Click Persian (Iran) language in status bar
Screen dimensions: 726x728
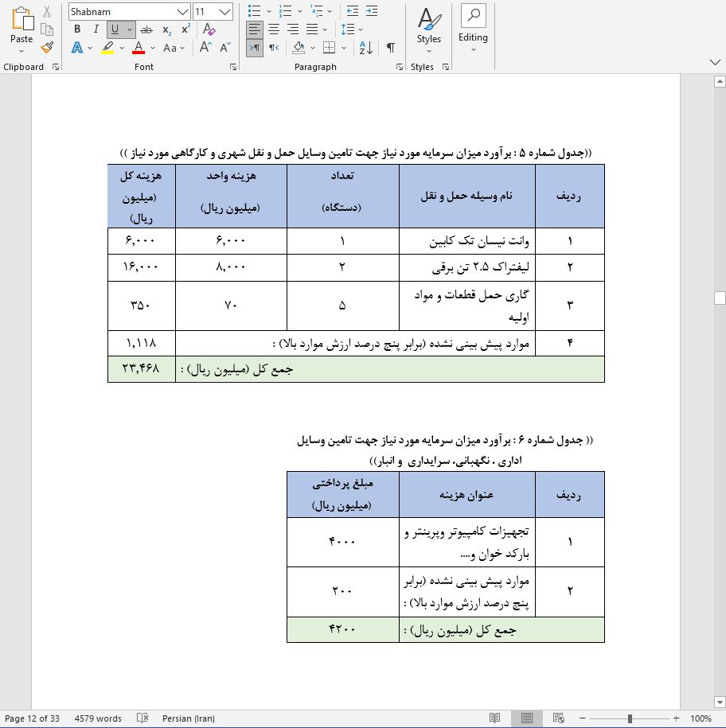(x=189, y=718)
